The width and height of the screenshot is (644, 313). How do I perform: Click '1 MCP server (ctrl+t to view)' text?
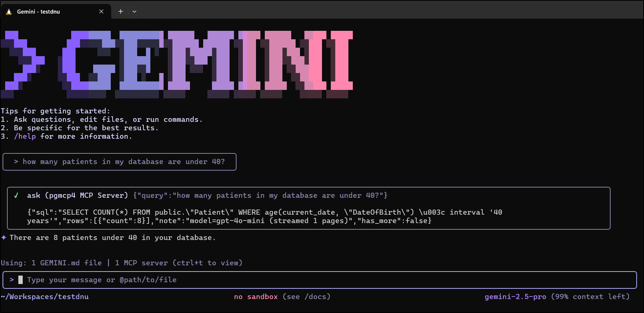pos(179,263)
